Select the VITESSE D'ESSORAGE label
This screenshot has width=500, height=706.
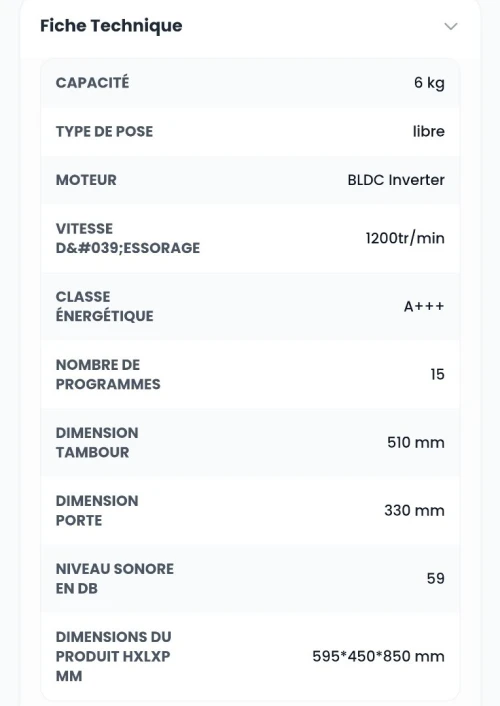tap(128, 238)
